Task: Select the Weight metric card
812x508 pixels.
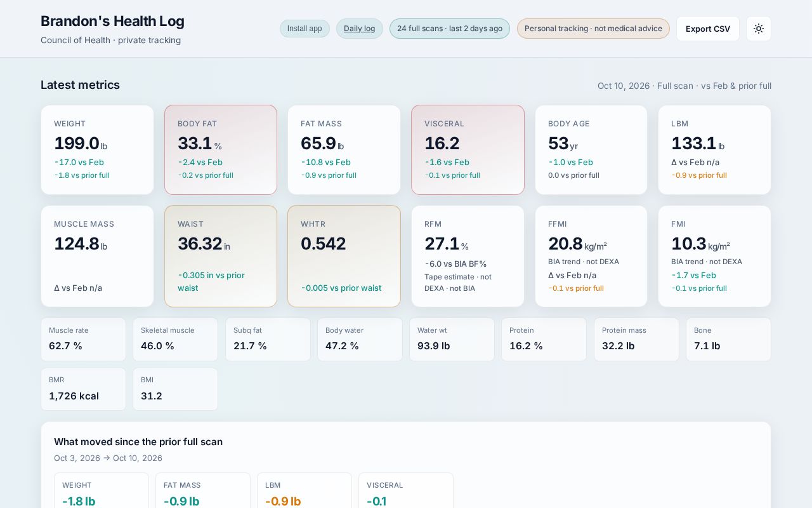Action: (97, 150)
